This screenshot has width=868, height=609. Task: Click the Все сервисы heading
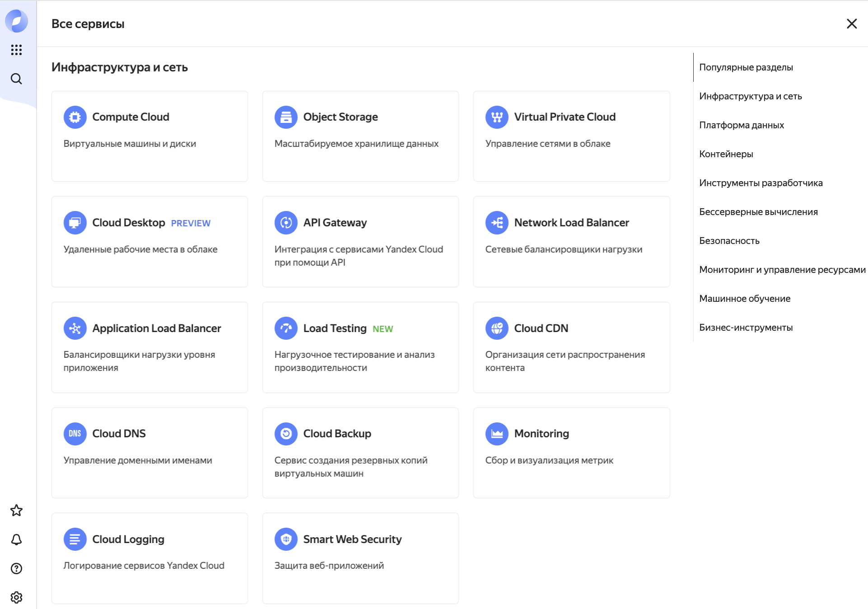pos(88,23)
